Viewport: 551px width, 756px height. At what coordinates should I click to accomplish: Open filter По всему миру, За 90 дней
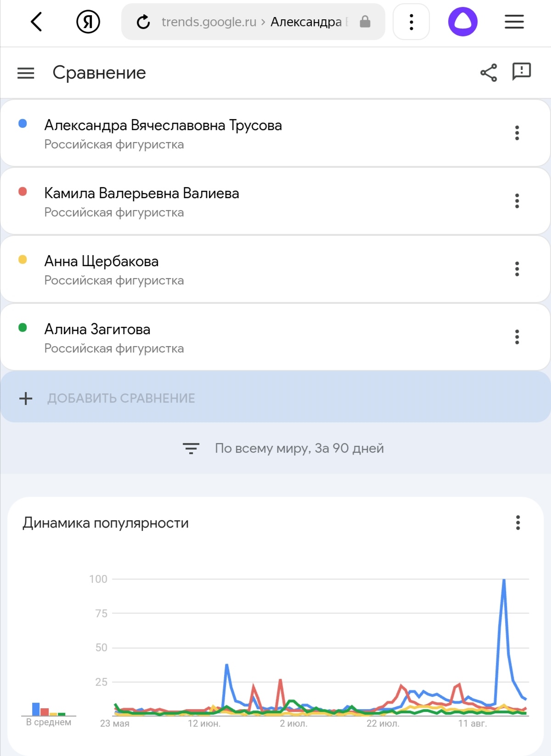click(x=283, y=448)
